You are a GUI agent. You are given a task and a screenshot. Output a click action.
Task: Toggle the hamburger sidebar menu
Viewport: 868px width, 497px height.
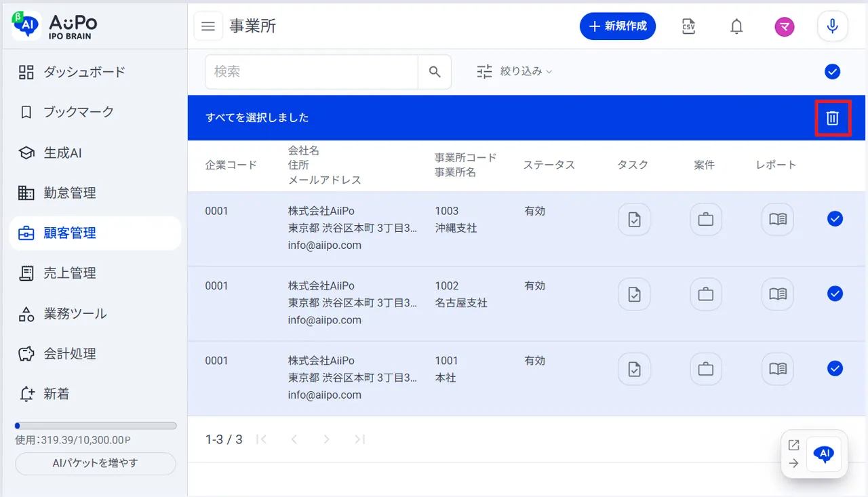tap(209, 26)
